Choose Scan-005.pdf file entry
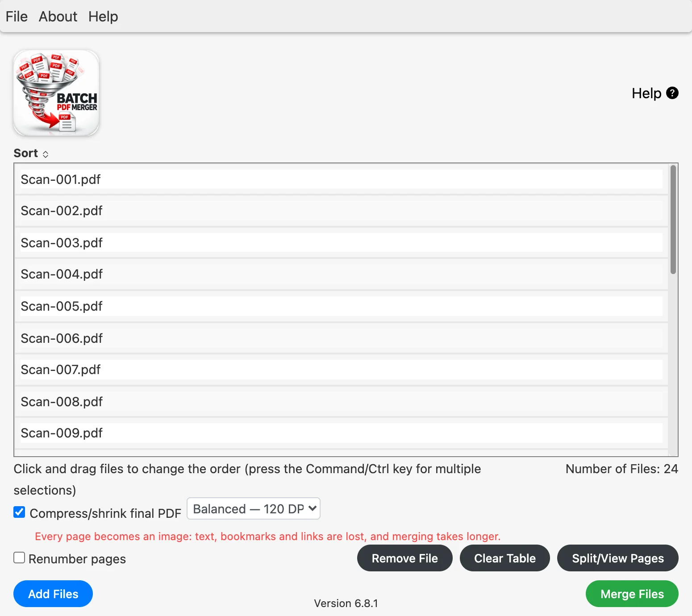 [342, 306]
